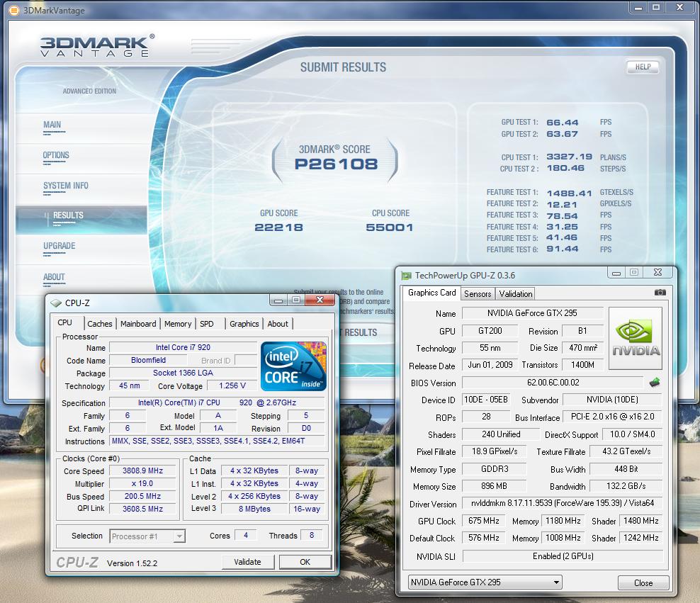The height and width of the screenshot is (603, 700).
Task: Click the Shaders value 240 Unified
Action: tap(501, 434)
